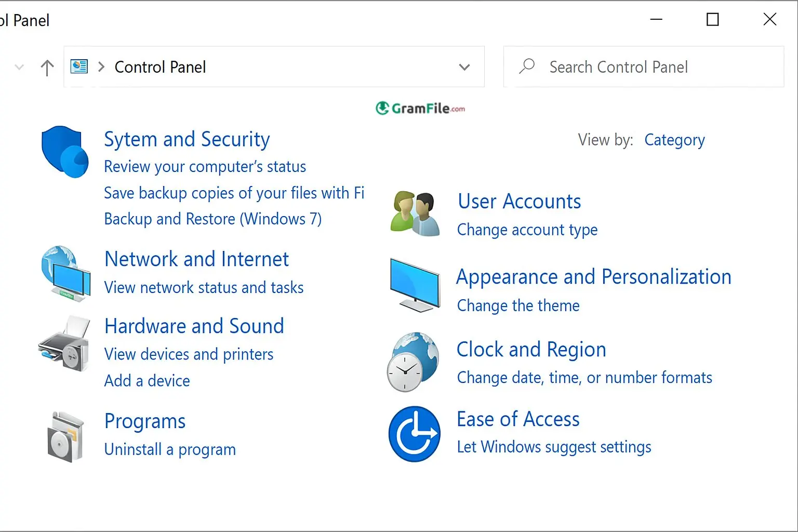The height and width of the screenshot is (532, 798).
Task: Click the System and Security shield icon
Action: (65, 152)
